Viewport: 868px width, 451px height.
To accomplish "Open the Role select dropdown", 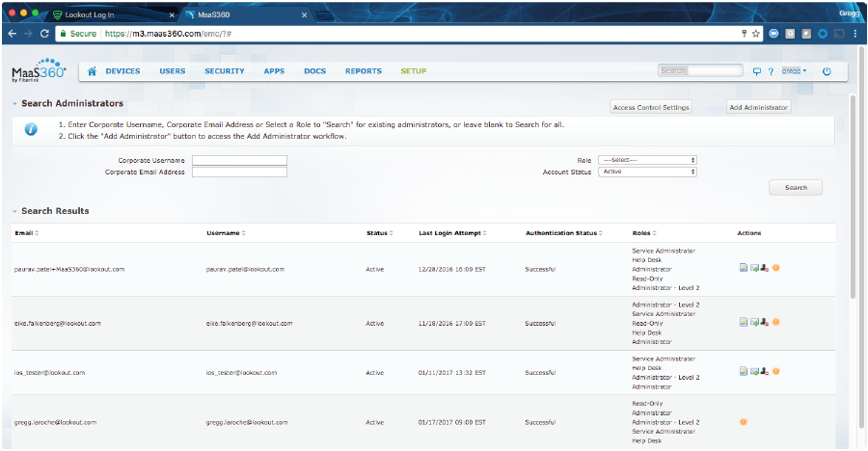I will click(647, 160).
